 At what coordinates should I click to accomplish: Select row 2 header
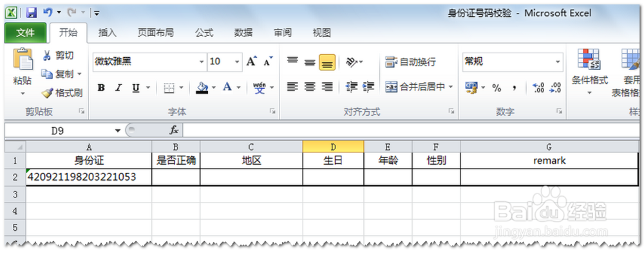(15, 177)
